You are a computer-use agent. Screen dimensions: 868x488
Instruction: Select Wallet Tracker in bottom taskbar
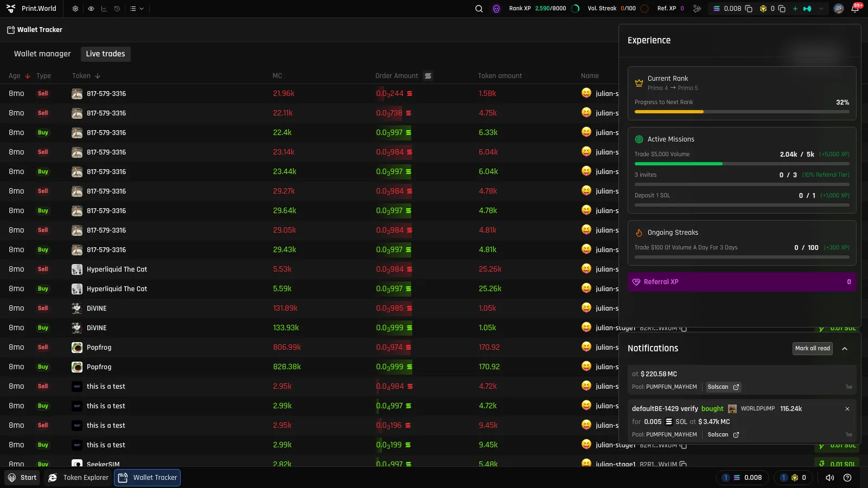click(148, 478)
